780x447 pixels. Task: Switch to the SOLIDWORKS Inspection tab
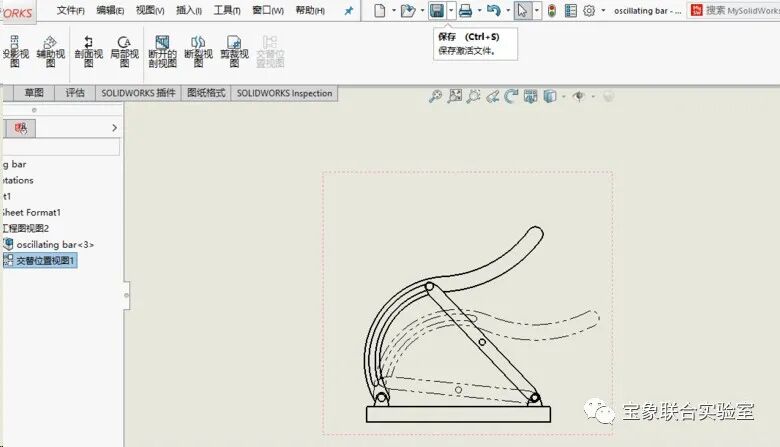click(x=284, y=93)
